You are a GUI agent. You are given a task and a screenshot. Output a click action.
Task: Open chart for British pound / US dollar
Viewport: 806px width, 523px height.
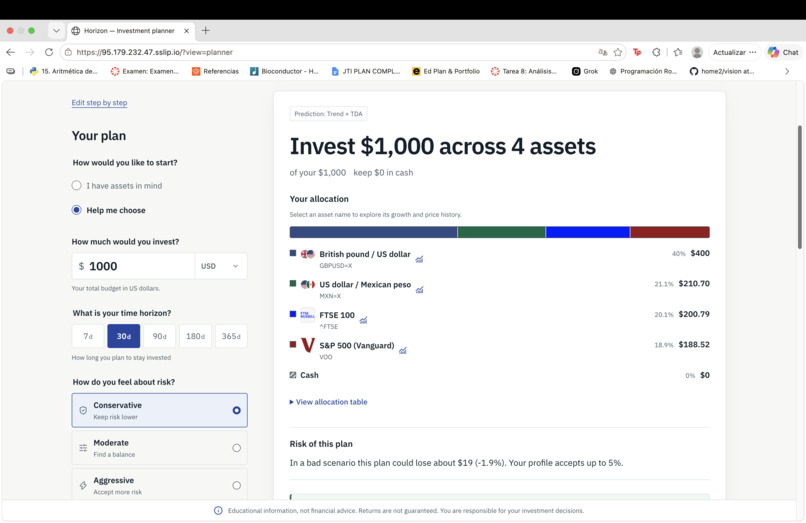(419, 259)
